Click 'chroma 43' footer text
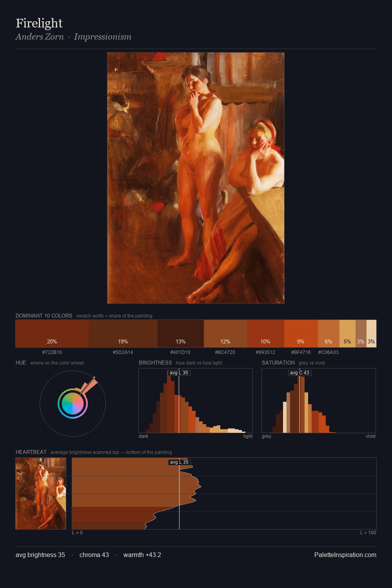The image size is (392, 588). 94,555
